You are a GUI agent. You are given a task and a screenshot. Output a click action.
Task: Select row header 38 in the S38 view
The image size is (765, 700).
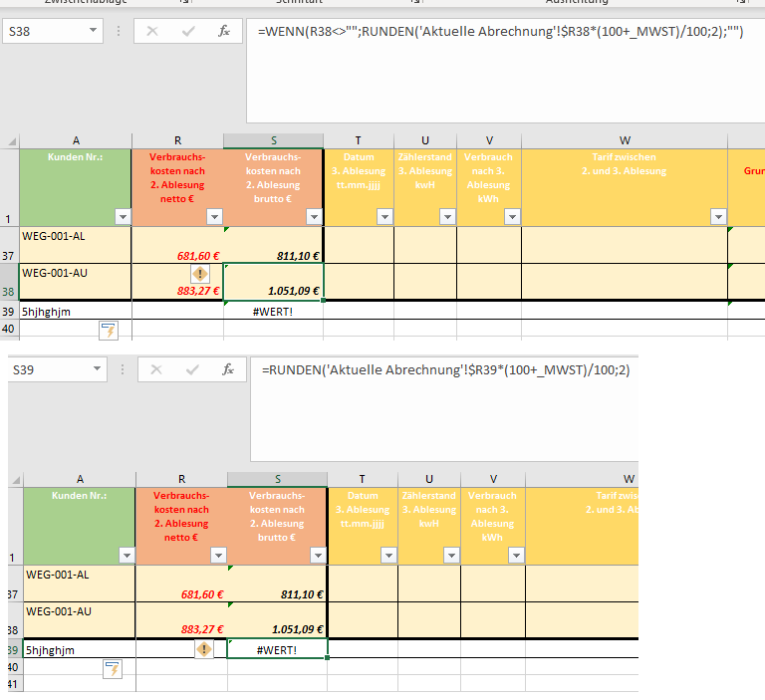click(x=9, y=282)
